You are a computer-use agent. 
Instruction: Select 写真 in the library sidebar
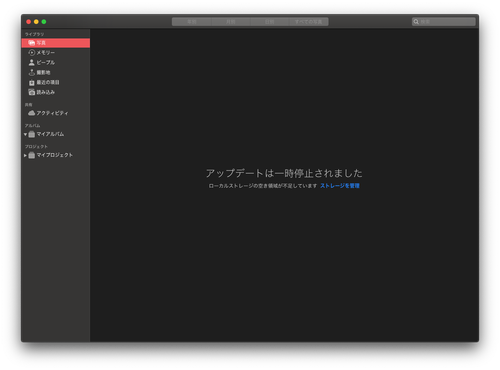pyautogui.click(x=56, y=43)
